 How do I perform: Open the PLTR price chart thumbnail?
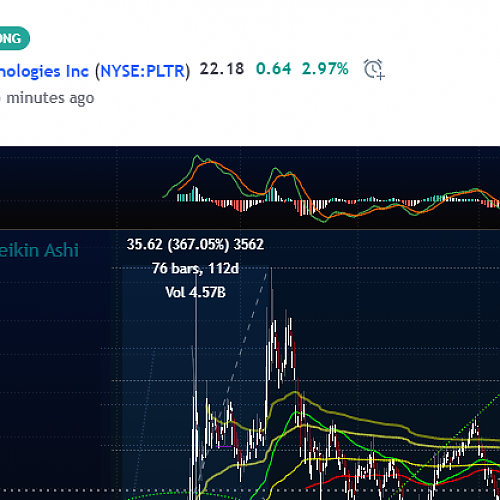[250, 323]
